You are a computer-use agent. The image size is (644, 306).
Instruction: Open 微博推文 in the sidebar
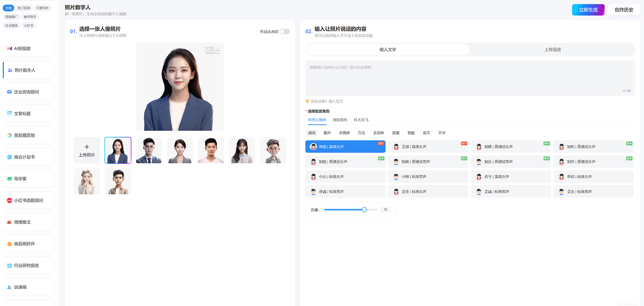pos(28,222)
